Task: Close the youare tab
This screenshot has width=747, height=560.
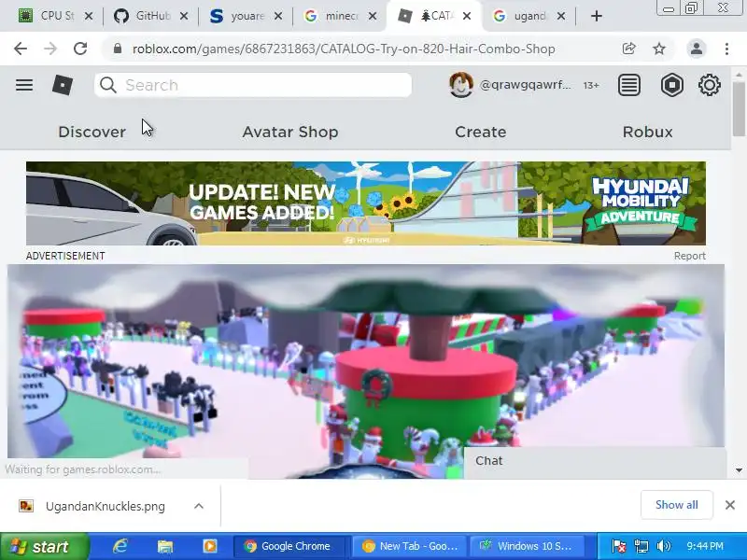Action: tap(277, 16)
